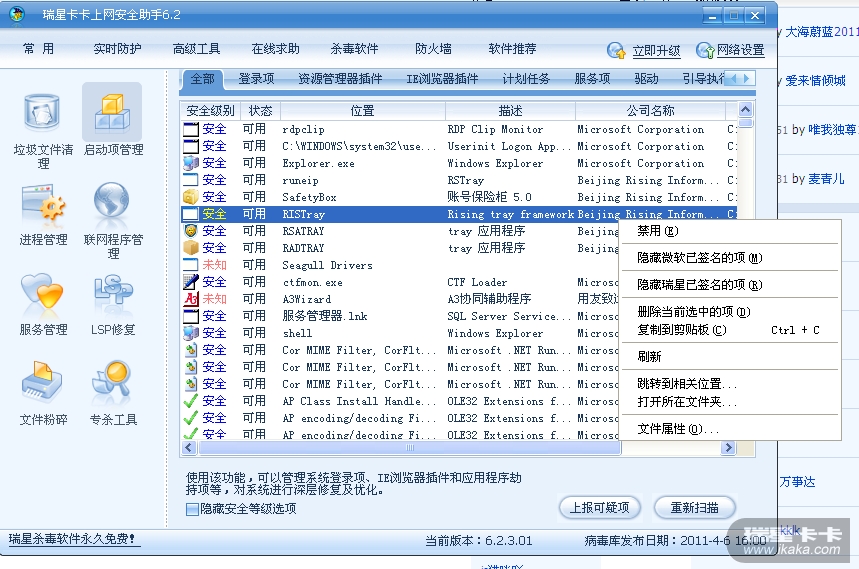
Task: Switch to the IE浏览器插件 tab
Action: (442, 79)
